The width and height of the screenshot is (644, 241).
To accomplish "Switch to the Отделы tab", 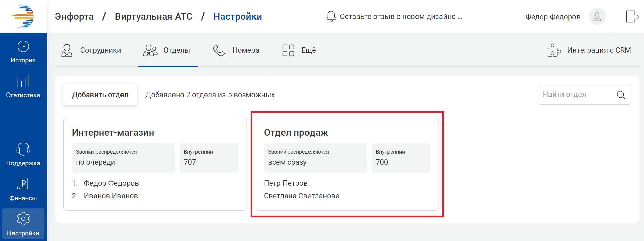I will (168, 50).
